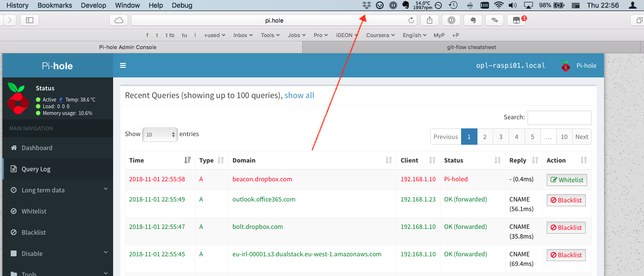Open the Window menu

[128, 5]
